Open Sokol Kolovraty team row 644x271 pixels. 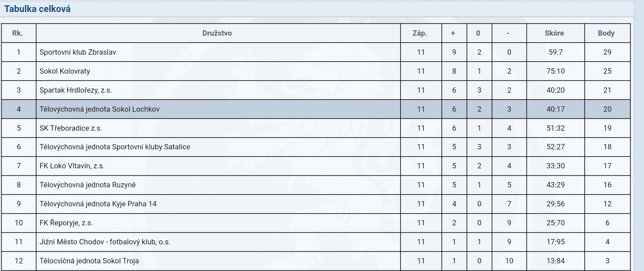pos(316,71)
